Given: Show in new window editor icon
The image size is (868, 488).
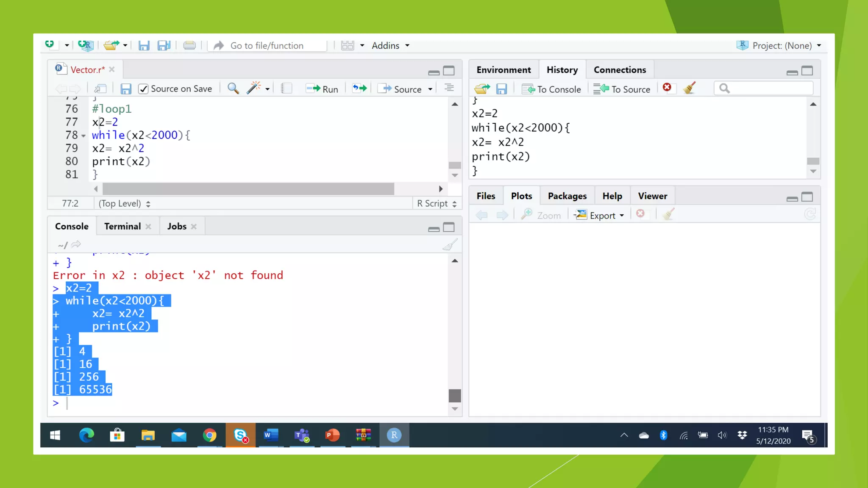Looking at the screenshot, I should point(100,89).
